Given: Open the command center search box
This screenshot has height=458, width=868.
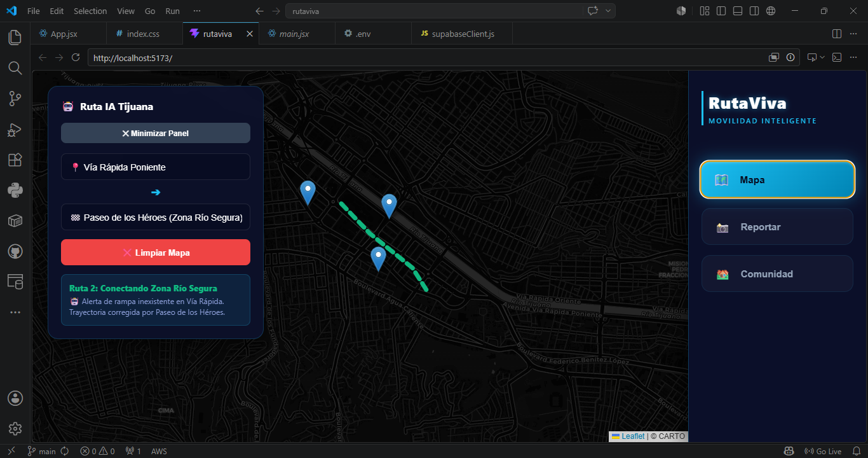Looking at the screenshot, I should [434, 11].
